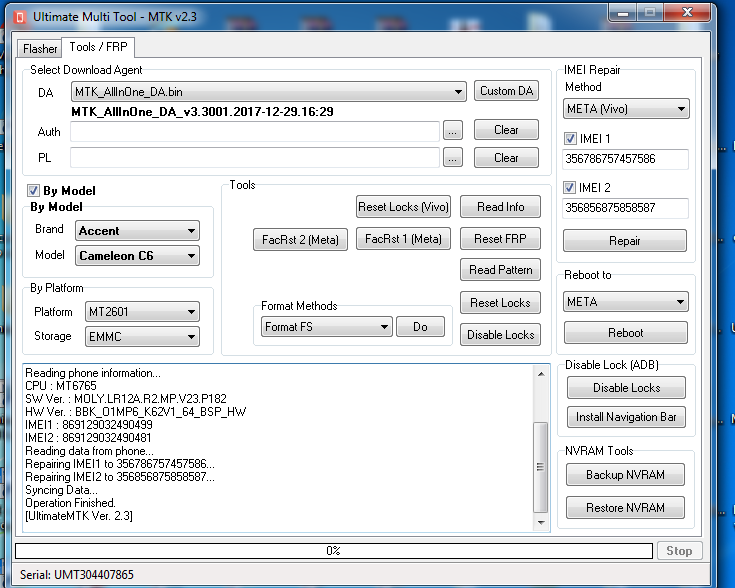Toggle the By Model checkbox

click(33, 190)
